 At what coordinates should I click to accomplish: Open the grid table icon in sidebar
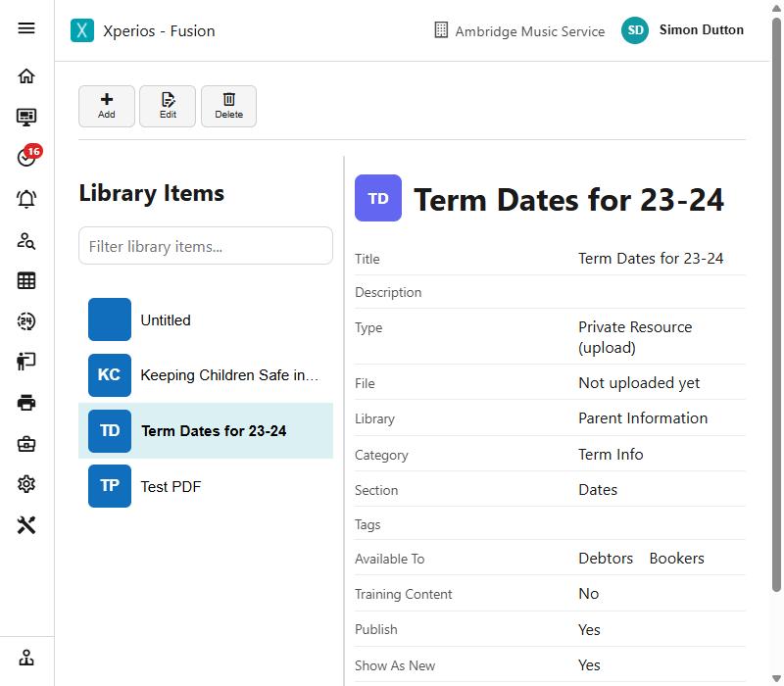[26, 280]
